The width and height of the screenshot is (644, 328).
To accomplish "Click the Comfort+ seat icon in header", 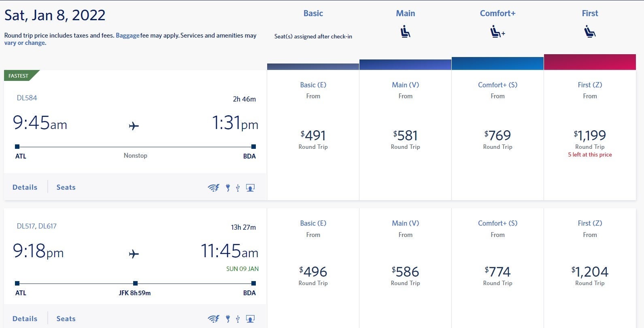I will [x=497, y=32].
